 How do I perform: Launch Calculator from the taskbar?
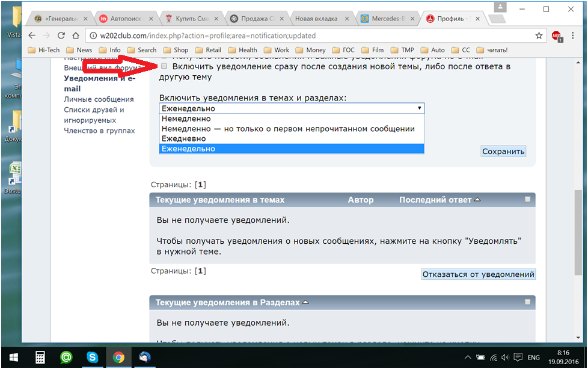pyautogui.click(x=40, y=358)
